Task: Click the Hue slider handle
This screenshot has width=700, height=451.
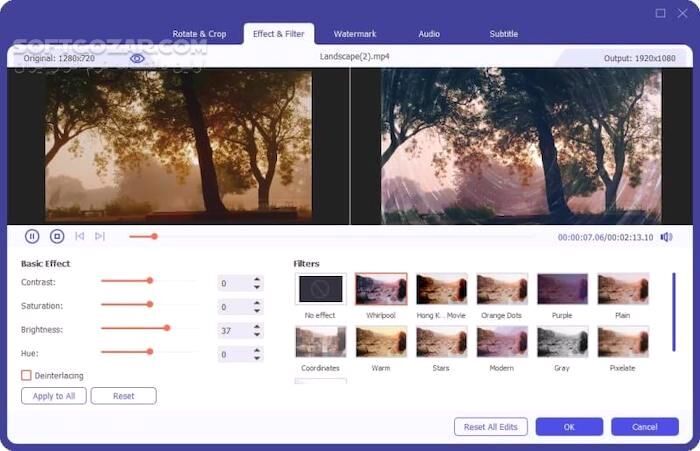Action: pyautogui.click(x=150, y=351)
